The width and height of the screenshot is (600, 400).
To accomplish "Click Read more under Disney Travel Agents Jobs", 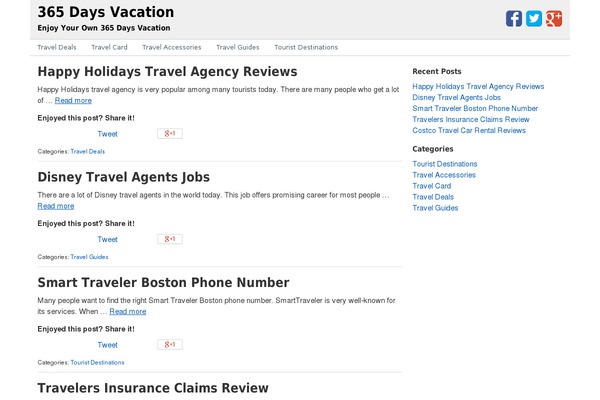I will click(x=56, y=206).
